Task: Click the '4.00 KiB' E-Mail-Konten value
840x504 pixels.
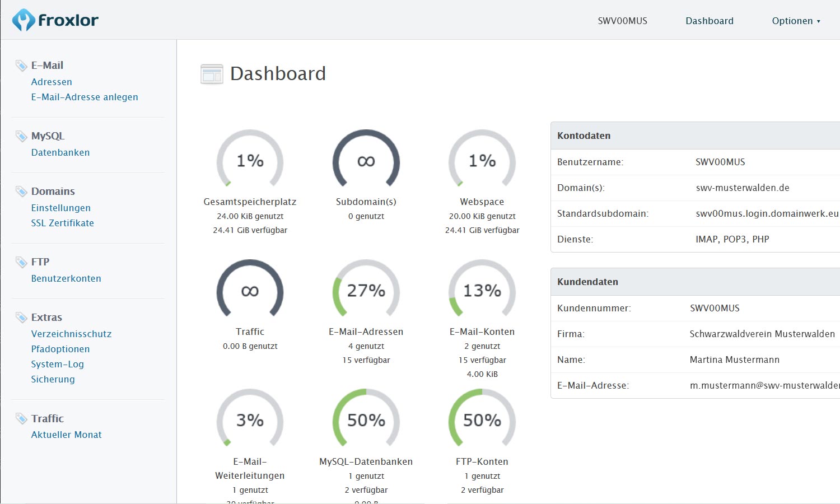Action: click(482, 374)
